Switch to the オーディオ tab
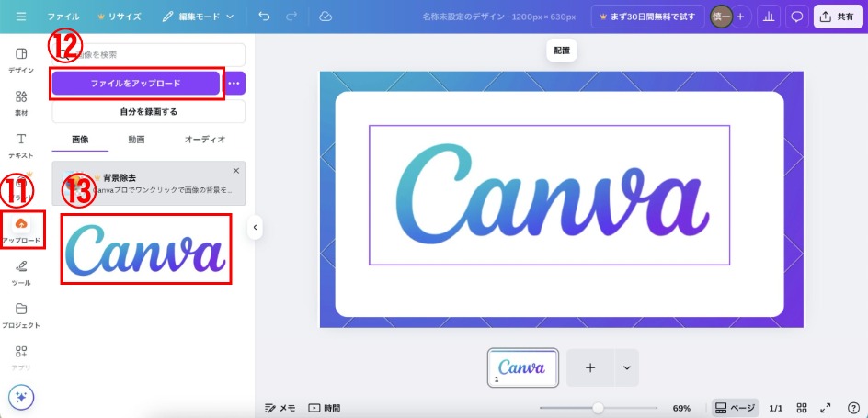Screen dimensions: 868x418 point(205,140)
